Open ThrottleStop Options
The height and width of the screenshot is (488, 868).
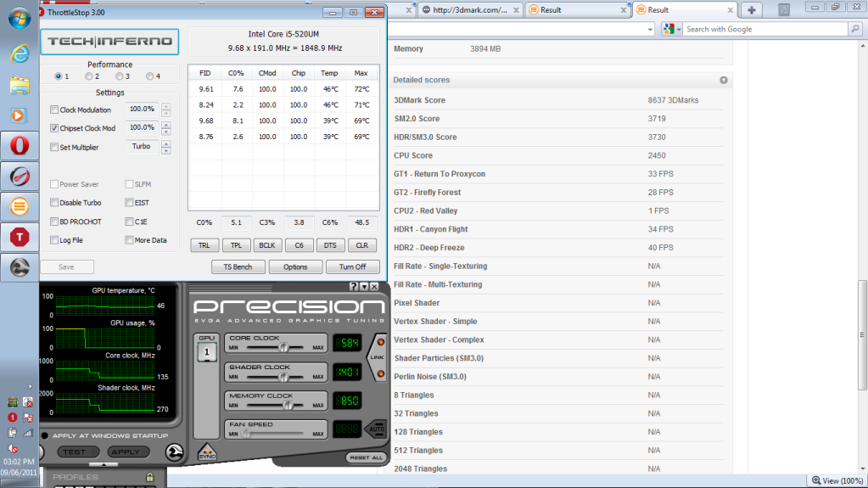pyautogui.click(x=295, y=267)
